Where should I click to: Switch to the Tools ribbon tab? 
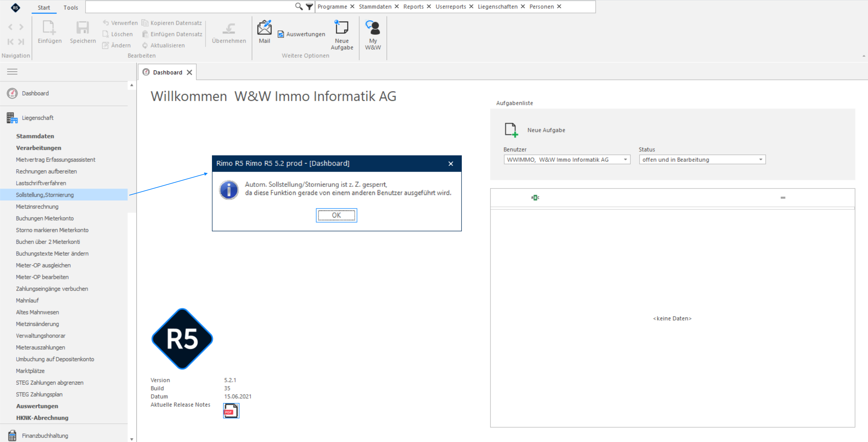coord(70,7)
